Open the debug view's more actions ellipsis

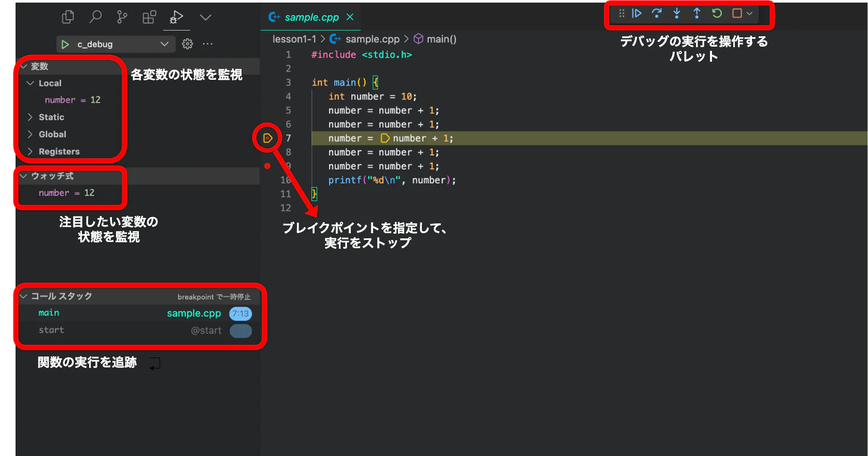208,44
